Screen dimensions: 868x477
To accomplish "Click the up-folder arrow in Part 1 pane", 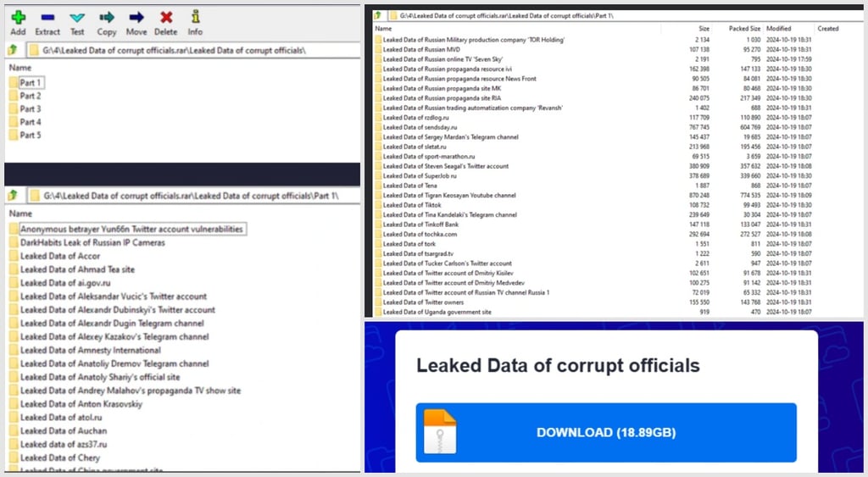I will point(13,196).
